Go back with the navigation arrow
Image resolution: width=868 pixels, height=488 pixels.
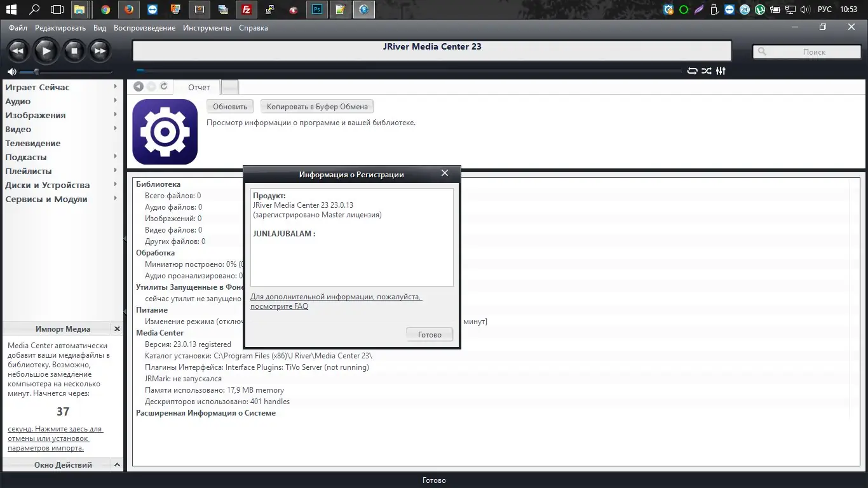pos(139,86)
